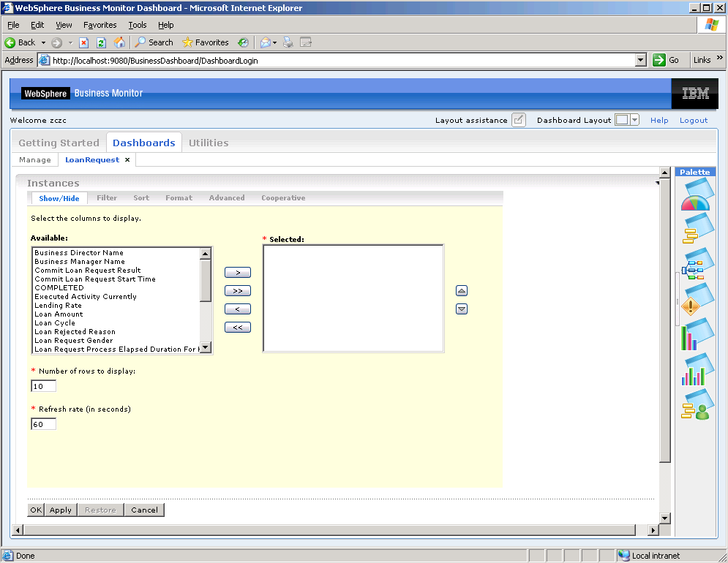Click the remove selected column (<) button
The image size is (728, 563).
point(238,309)
